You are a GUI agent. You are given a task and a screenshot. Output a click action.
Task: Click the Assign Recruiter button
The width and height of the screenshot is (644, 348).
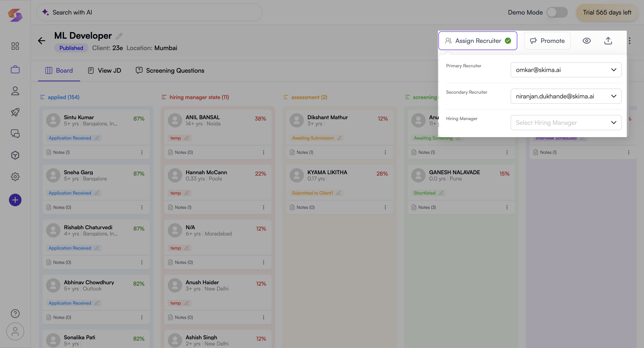478,41
